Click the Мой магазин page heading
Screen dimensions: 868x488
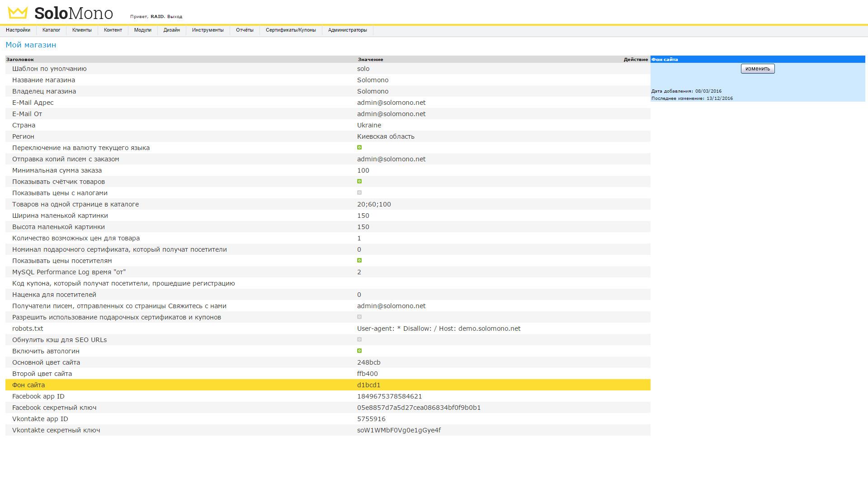point(31,45)
